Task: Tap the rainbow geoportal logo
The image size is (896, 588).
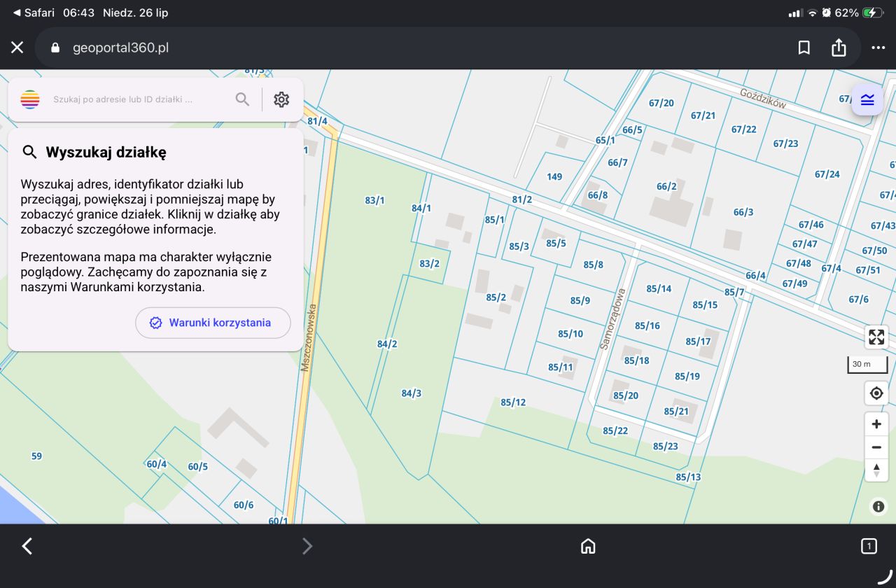Action: (x=30, y=99)
